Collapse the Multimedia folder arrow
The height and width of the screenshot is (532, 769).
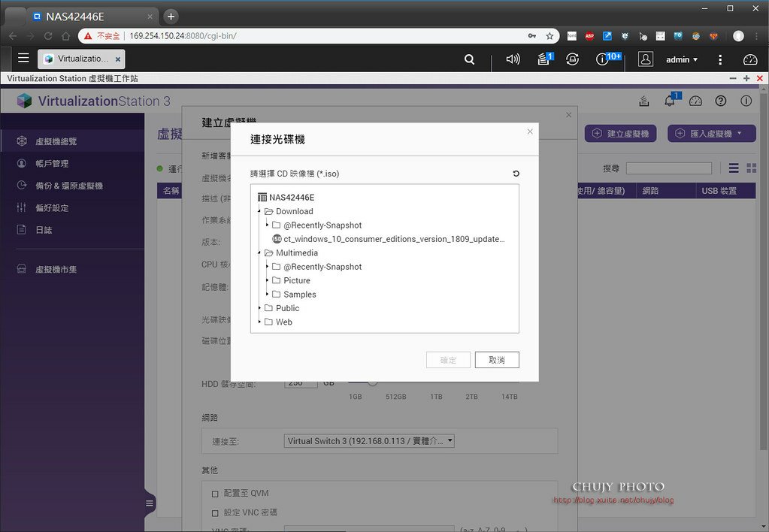click(x=259, y=253)
